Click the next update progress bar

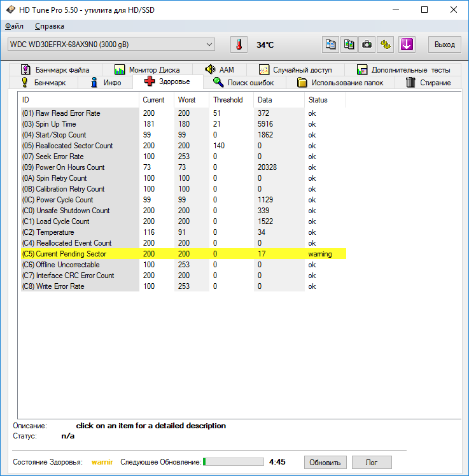click(x=234, y=462)
